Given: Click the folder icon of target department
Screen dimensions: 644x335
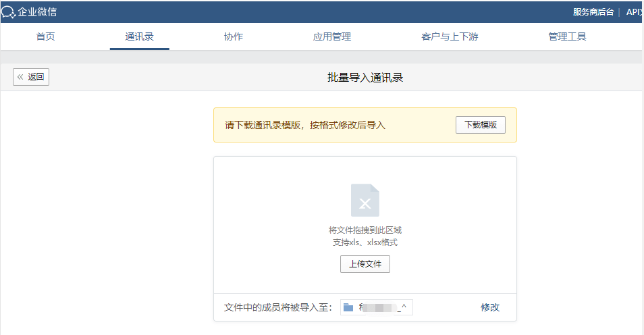Looking at the screenshot, I should click(x=348, y=307).
